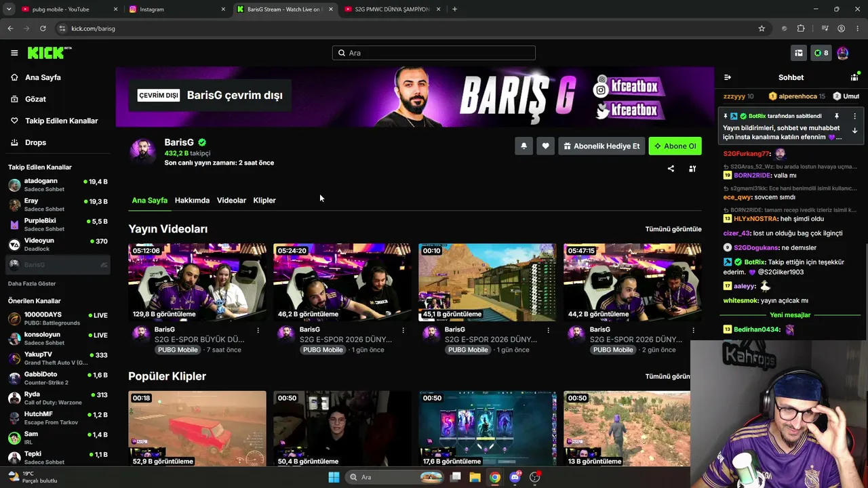868x488 pixels.
Task: Toggle the follow heart for BarisG
Action: point(545,146)
